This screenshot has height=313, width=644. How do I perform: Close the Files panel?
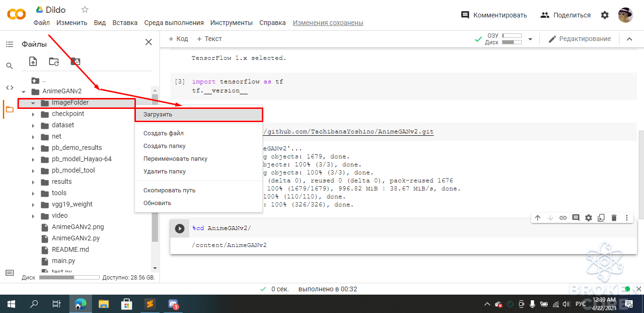pos(149,42)
